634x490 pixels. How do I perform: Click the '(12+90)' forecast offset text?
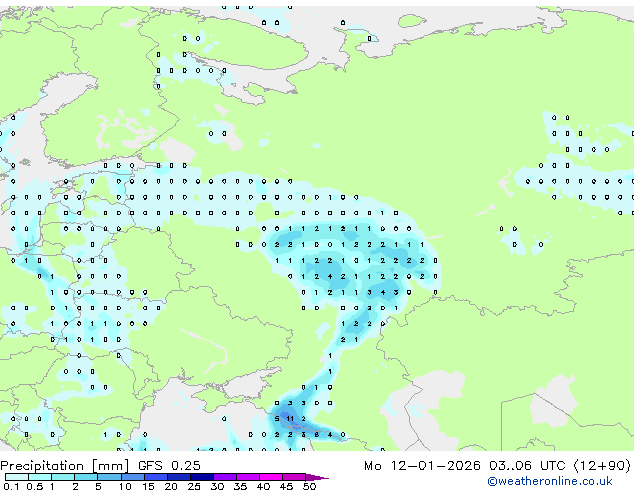[602, 466]
